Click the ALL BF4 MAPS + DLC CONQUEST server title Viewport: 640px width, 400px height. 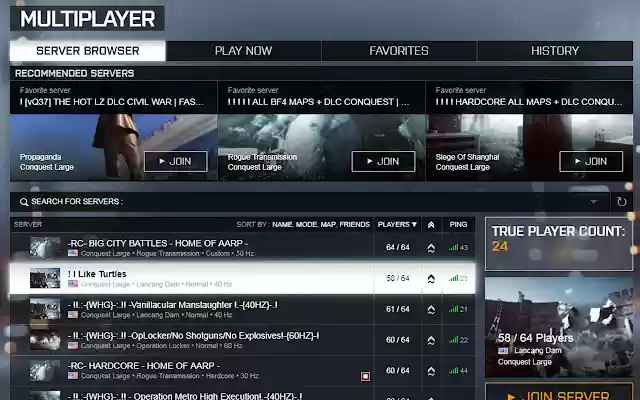[319, 102]
